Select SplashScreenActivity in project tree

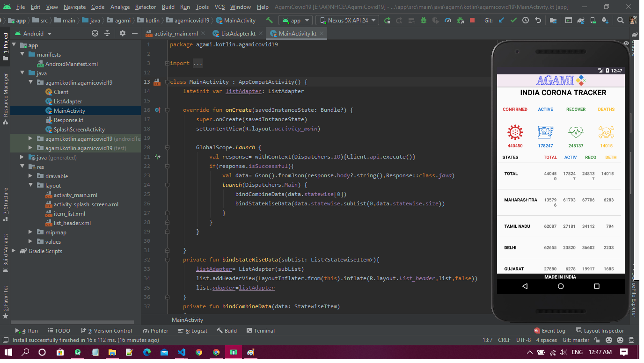(x=75, y=130)
